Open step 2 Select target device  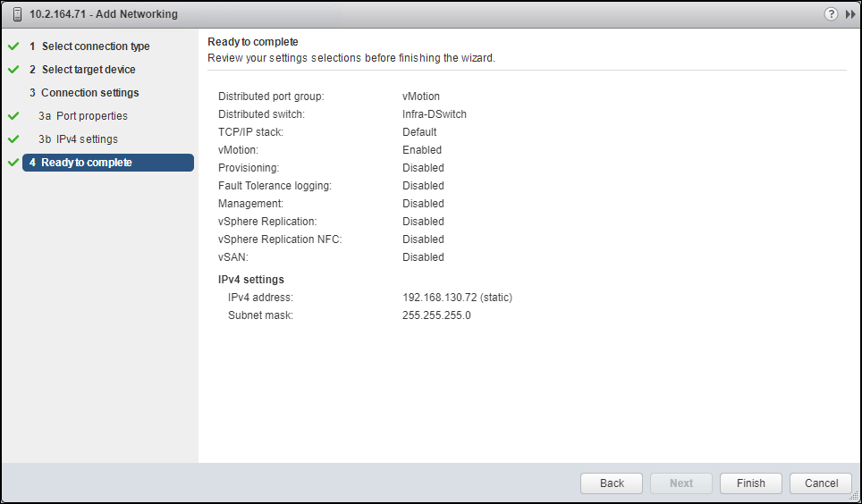[89, 70]
